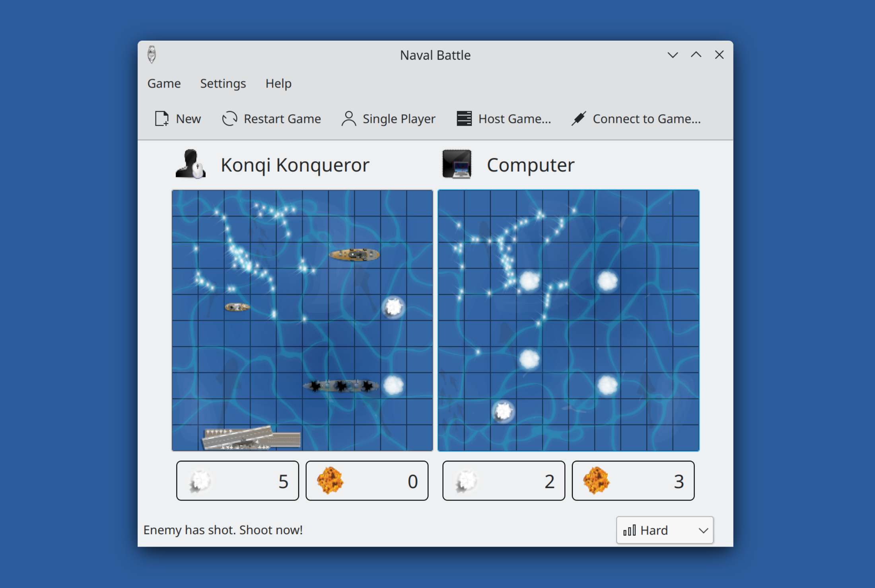The image size is (875, 588).
Task: Click the Host Game toolbar button
Action: click(504, 119)
